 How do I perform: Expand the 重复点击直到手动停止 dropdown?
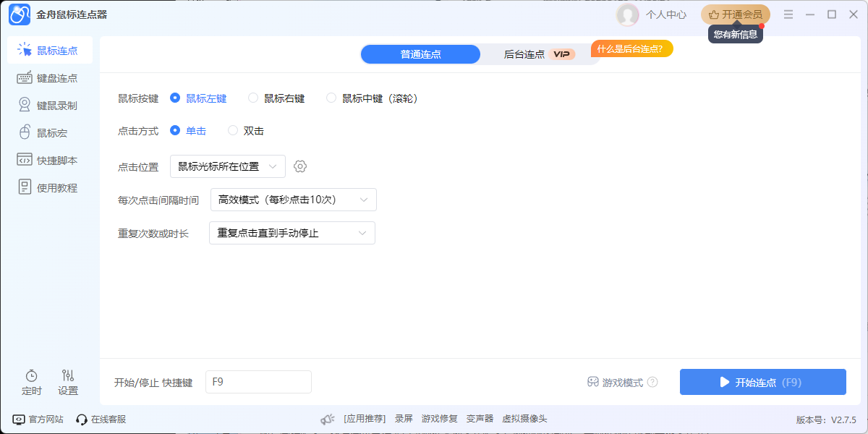click(x=292, y=232)
